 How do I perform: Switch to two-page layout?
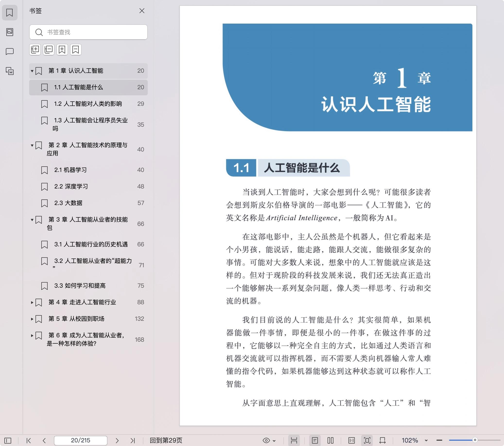(331, 440)
